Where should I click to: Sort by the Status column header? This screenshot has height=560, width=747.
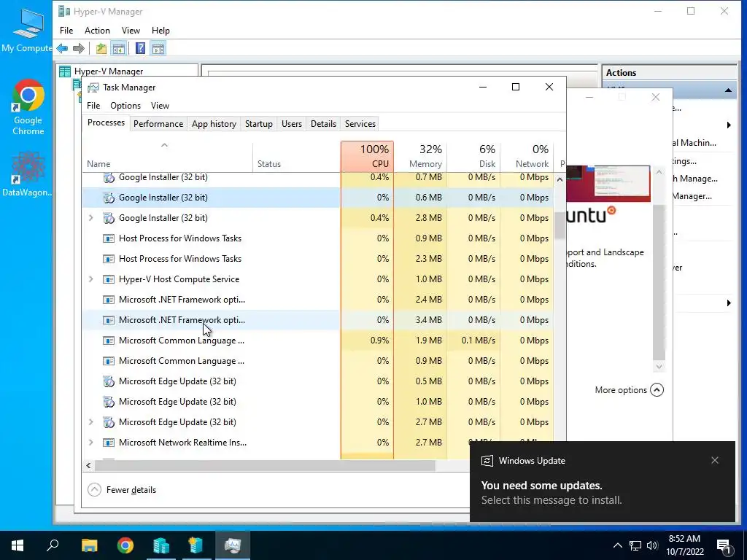(x=296, y=156)
